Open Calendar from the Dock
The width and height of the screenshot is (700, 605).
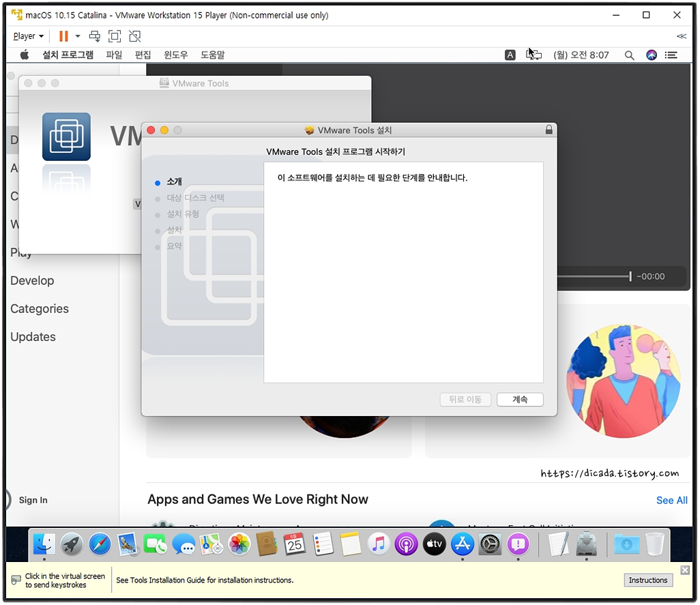point(295,544)
